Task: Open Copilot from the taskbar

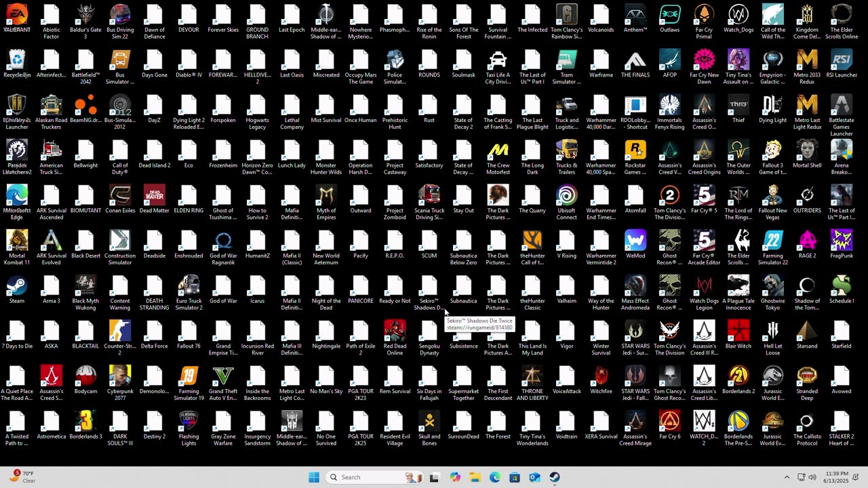Action: [455, 477]
